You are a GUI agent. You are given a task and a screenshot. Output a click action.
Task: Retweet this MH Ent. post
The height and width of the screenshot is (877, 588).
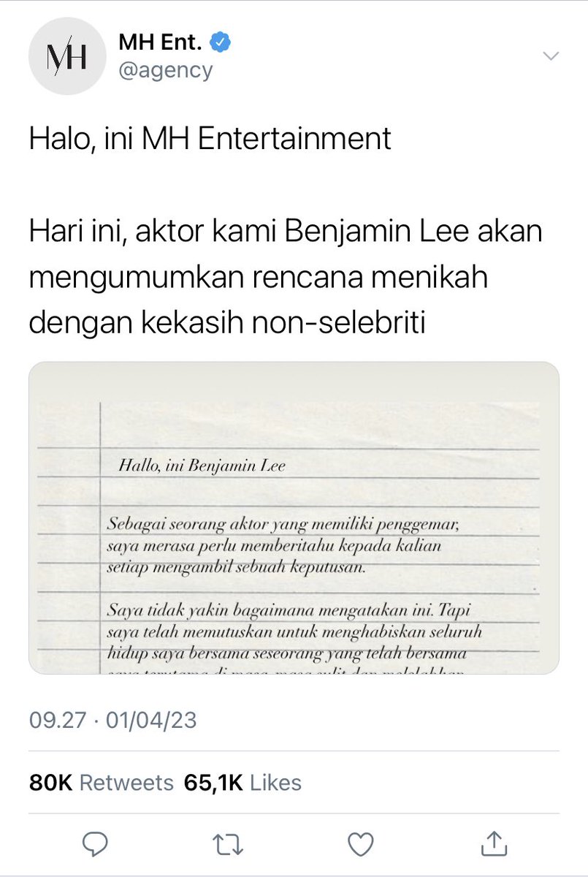point(229,844)
